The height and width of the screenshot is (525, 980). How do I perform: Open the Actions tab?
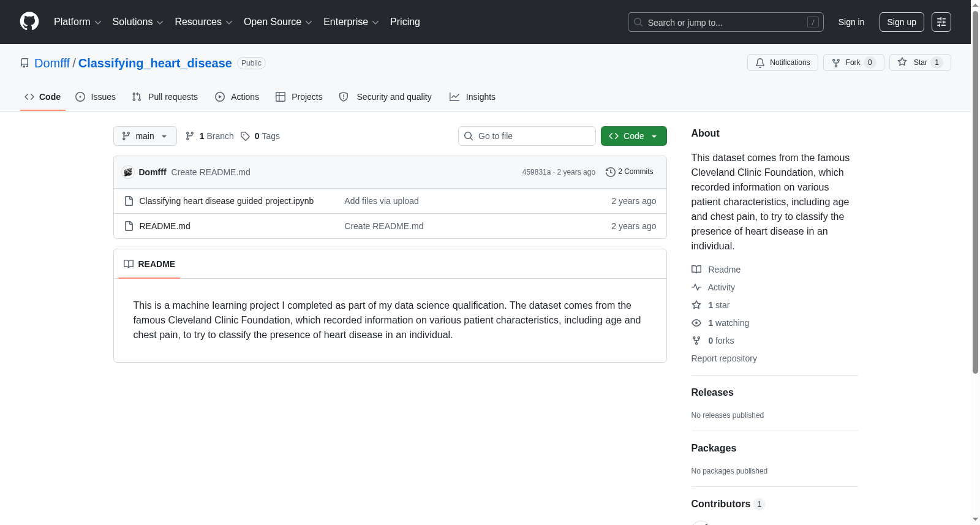pos(237,97)
